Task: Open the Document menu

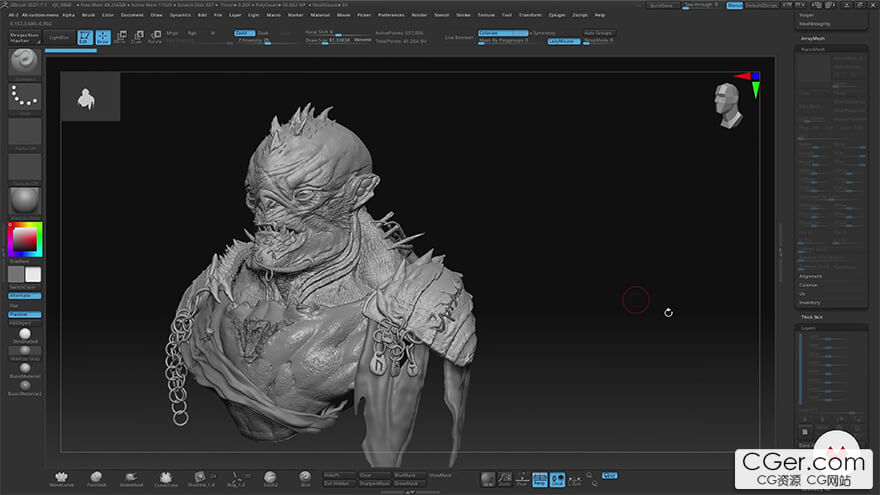Action: [132, 15]
